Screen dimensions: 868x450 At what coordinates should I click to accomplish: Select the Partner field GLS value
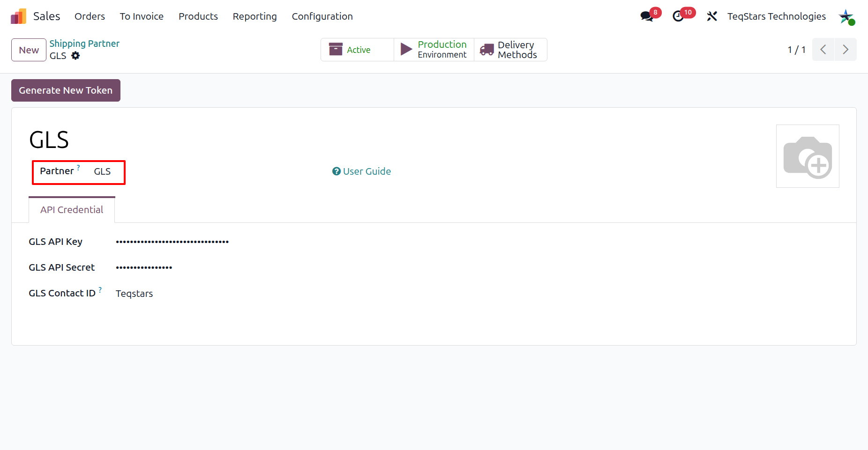102,171
